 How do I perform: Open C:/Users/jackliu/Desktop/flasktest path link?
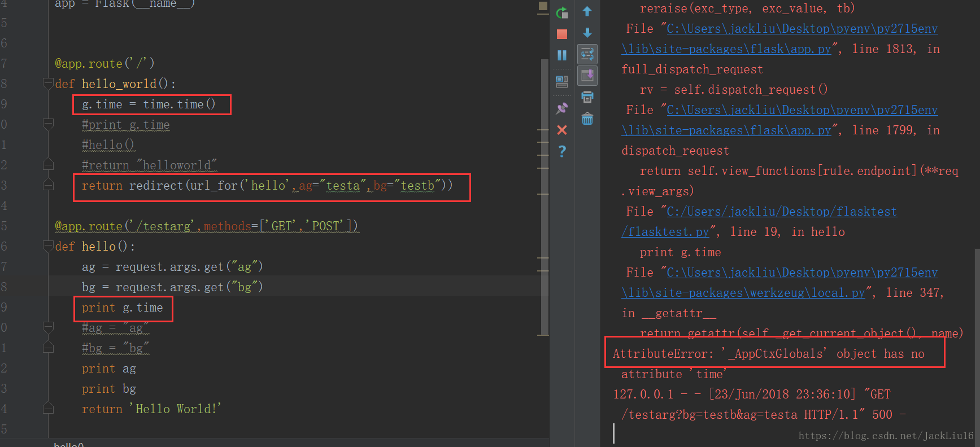782,212
